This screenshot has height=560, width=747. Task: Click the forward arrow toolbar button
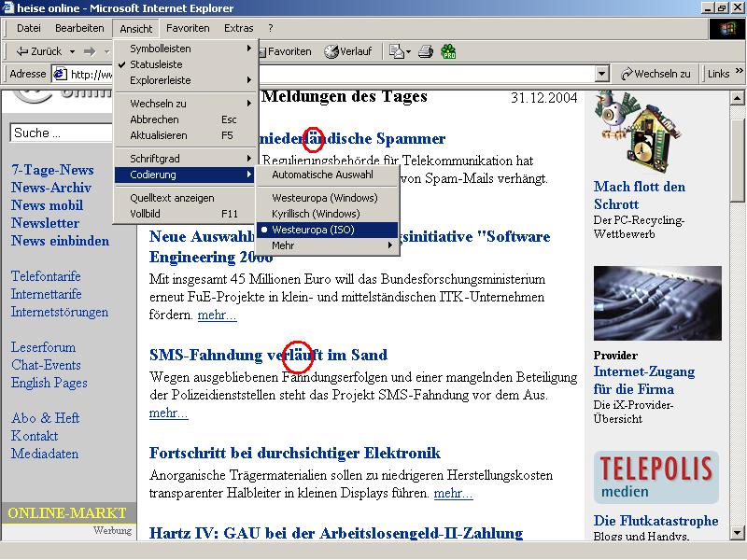click(89, 51)
